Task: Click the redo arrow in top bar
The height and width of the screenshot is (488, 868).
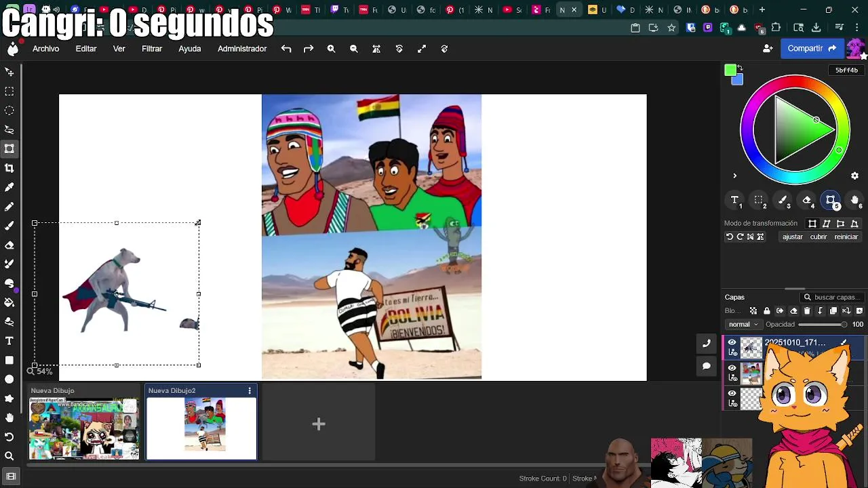Action: (x=309, y=49)
